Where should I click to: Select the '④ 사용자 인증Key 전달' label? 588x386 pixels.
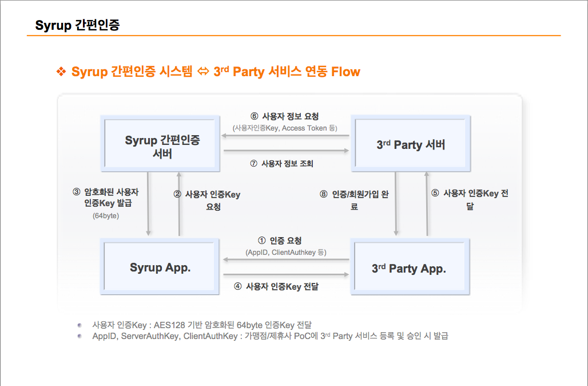276,287
